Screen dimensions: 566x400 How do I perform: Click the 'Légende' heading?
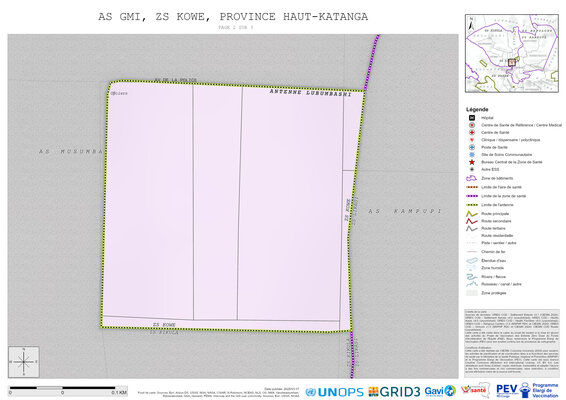pos(477,109)
